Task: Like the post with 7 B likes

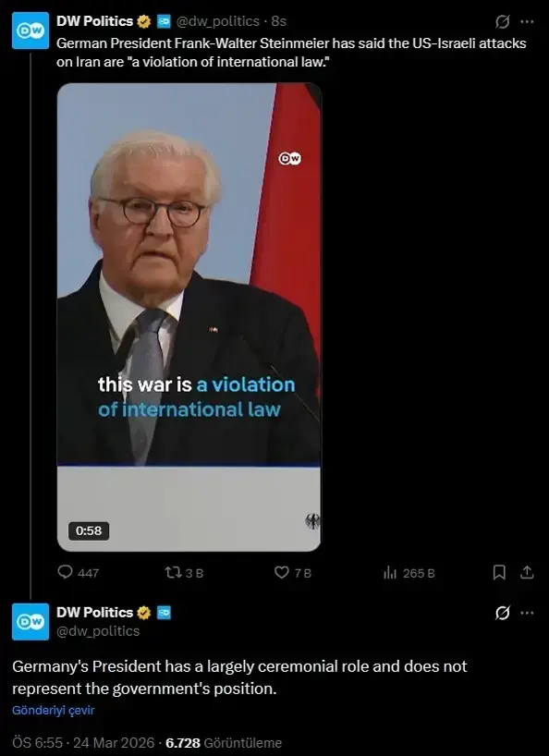Action: tap(293, 573)
